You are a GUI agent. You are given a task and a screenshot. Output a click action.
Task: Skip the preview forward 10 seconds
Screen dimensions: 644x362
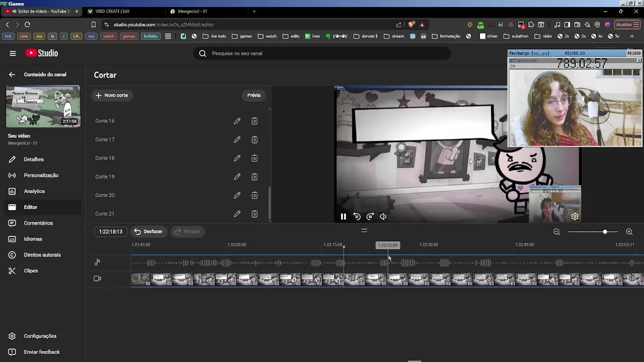pos(370,217)
